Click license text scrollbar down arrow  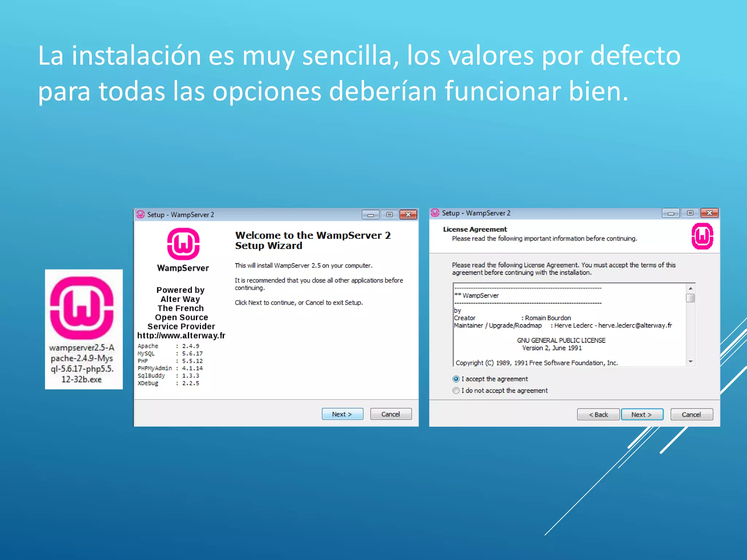click(x=690, y=362)
